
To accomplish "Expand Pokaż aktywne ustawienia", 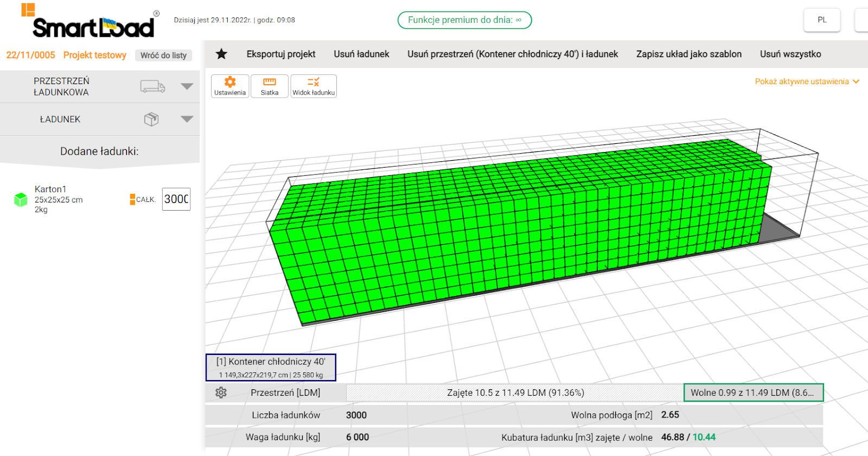I will pos(807,81).
